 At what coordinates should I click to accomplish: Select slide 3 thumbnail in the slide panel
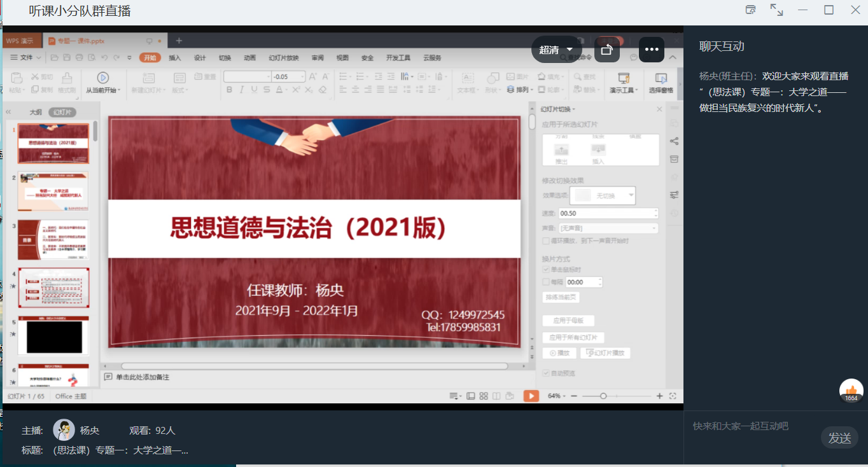[53, 240]
